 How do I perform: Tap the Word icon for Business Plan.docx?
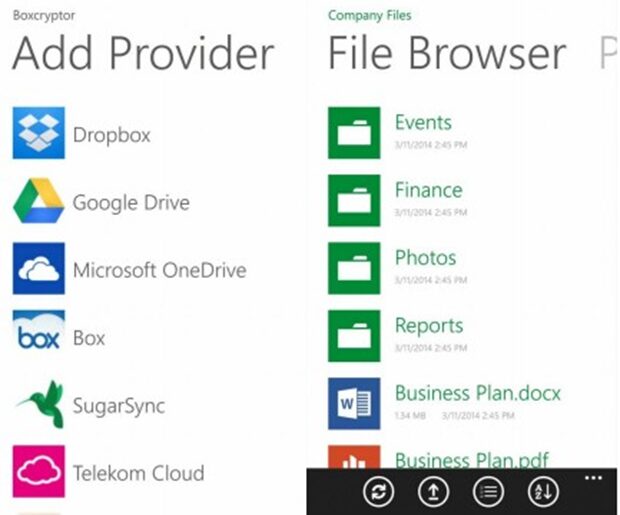coord(354,404)
